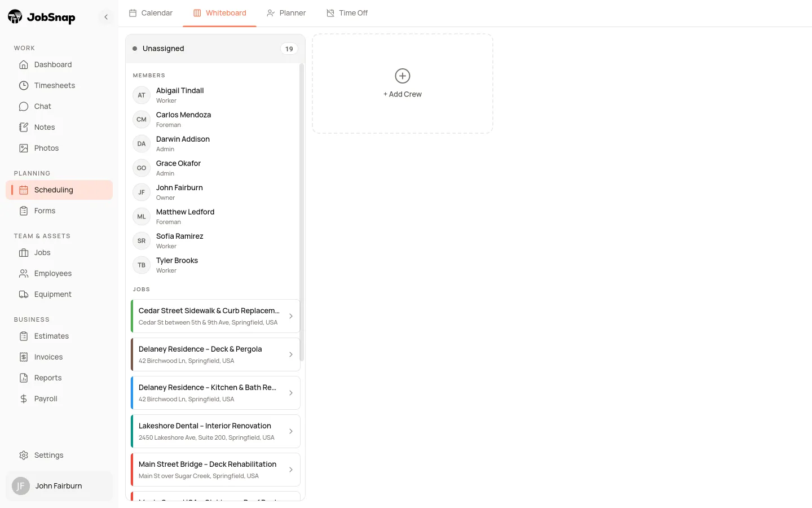This screenshot has width=812, height=508.
Task: Expand Delaney Residence Kitchen & Bath chevron
Action: [x=291, y=393]
